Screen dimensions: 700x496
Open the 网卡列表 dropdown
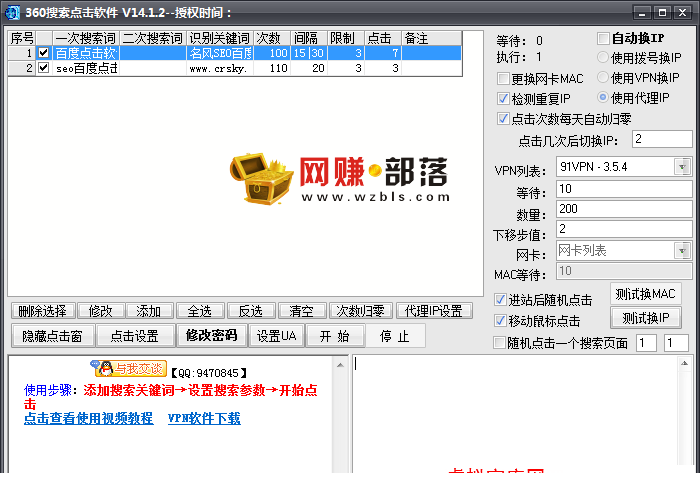click(x=682, y=250)
